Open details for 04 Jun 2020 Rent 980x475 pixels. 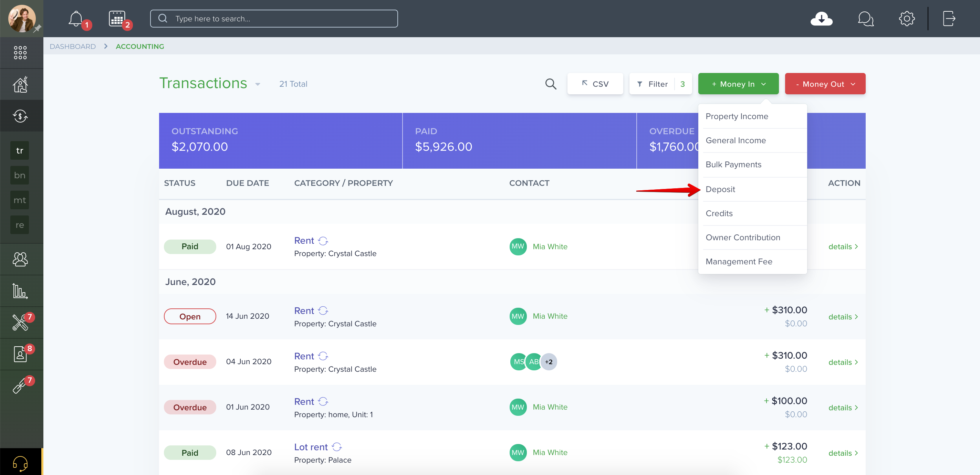(843, 362)
